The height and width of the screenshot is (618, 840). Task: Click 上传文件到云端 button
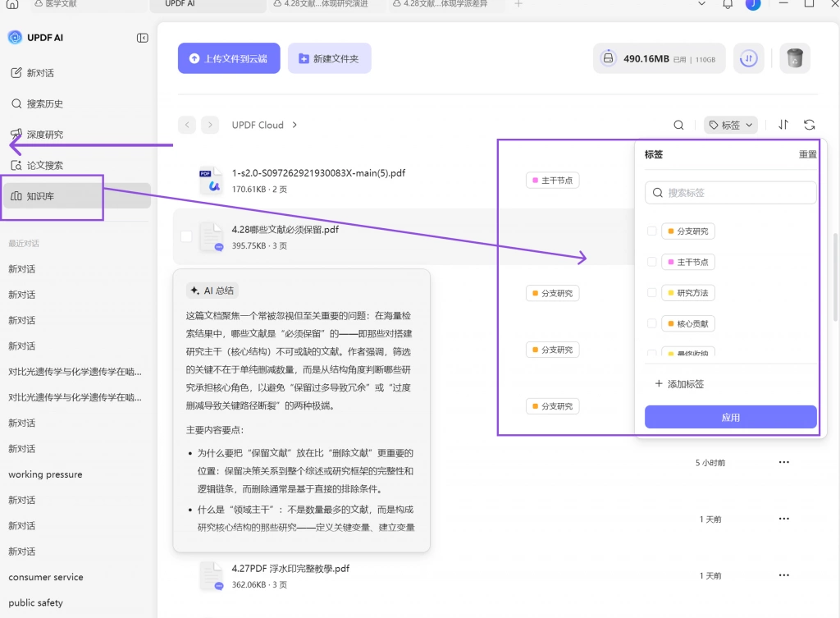(229, 58)
